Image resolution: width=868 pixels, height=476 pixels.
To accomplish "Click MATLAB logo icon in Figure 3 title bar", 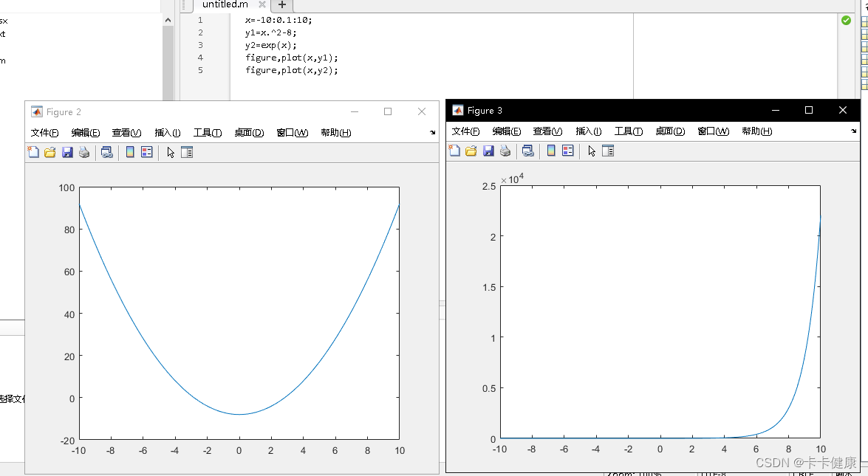I will click(458, 110).
